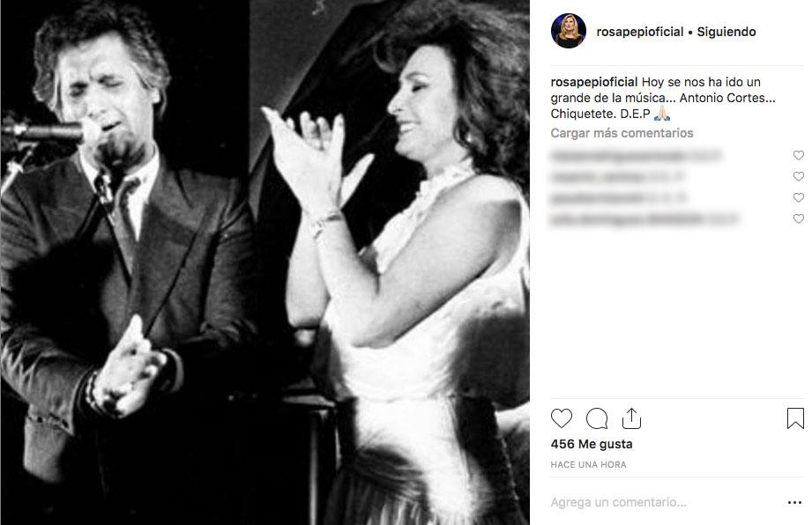The height and width of the screenshot is (525, 812).
Task: Click the black-and-white post photo
Action: pyautogui.click(x=264, y=262)
